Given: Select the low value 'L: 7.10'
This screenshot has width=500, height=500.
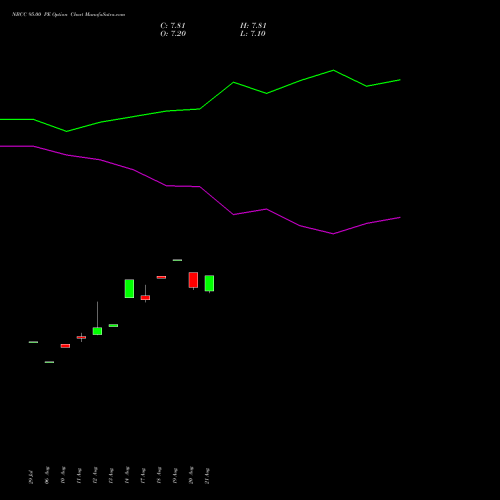Looking at the screenshot, I should (x=253, y=34).
